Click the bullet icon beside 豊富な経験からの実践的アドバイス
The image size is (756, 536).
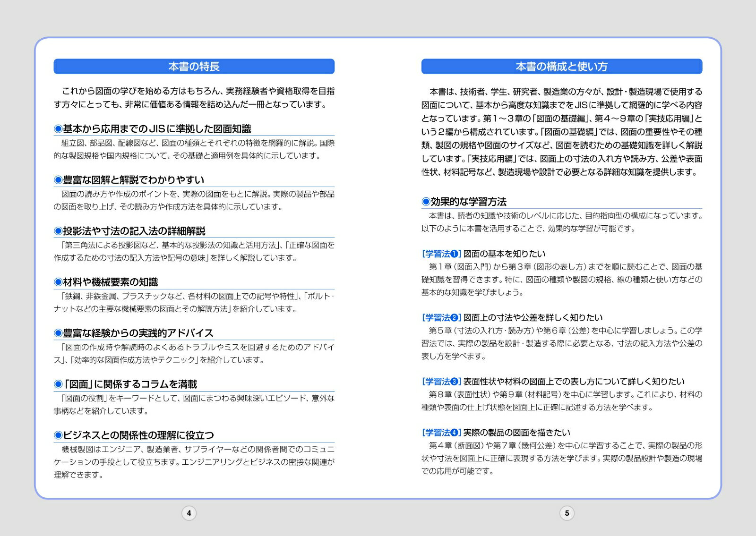(58, 333)
